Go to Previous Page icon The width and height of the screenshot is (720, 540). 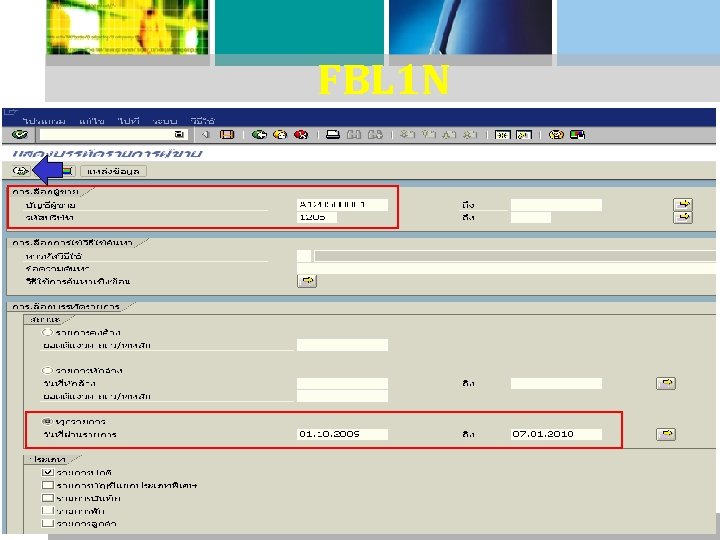[x=428, y=135]
